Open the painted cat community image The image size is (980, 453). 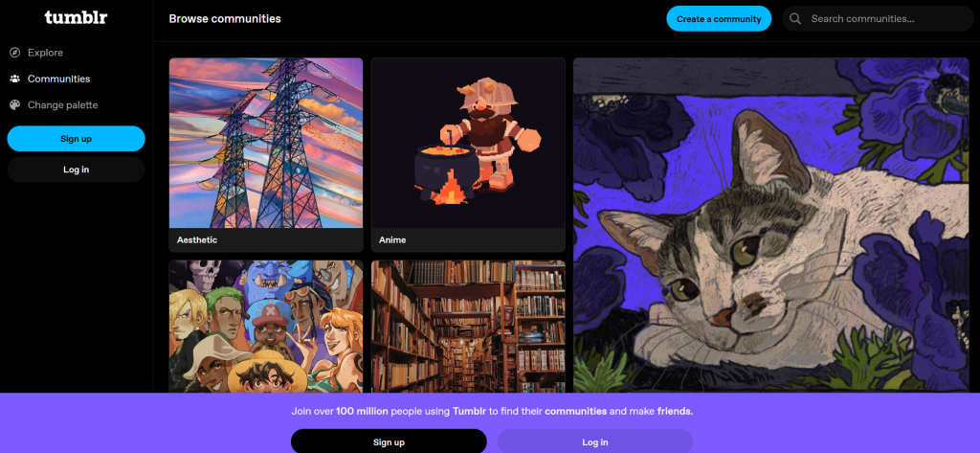[x=771, y=225]
